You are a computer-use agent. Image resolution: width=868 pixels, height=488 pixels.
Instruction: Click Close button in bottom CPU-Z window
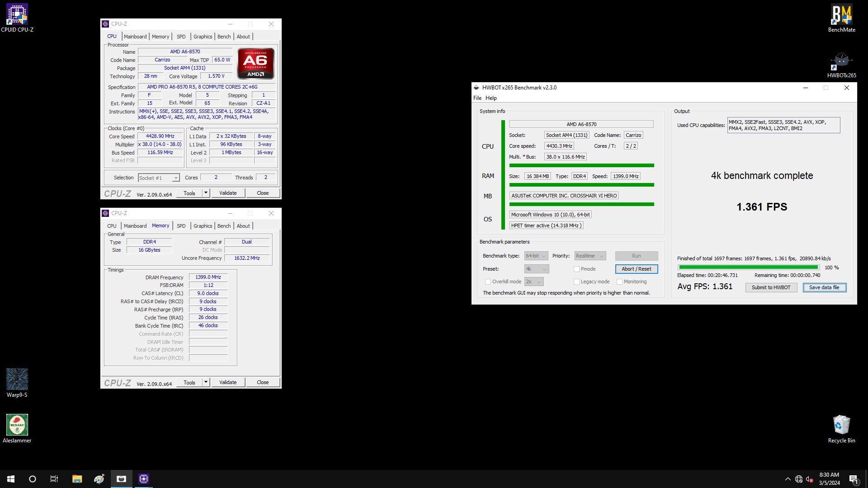point(263,382)
